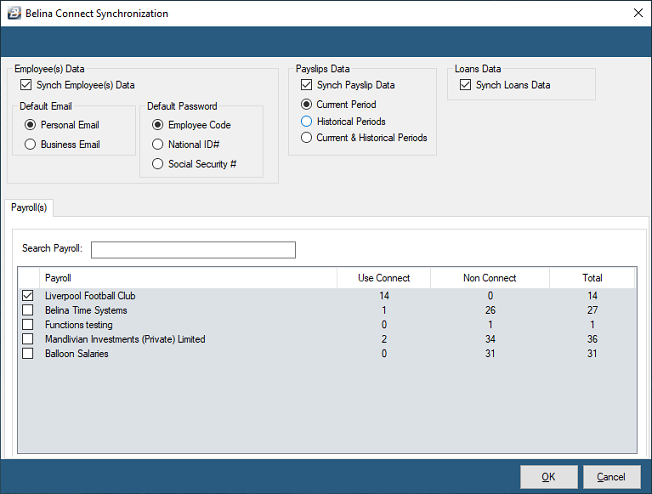Image resolution: width=652 pixels, height=494 pixels.
Task: Check Balloon Salaries payroll checkbox
Action: (x=27, y=353)
